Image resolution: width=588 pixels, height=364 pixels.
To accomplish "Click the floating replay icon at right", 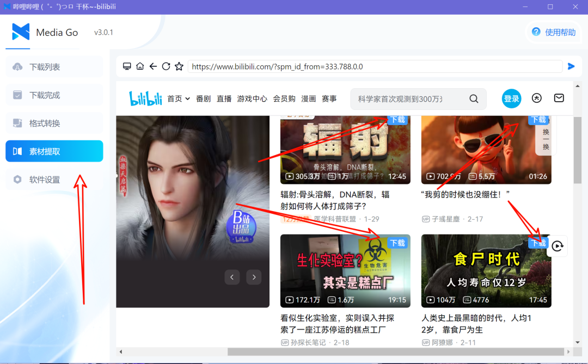I will [558, 246].
